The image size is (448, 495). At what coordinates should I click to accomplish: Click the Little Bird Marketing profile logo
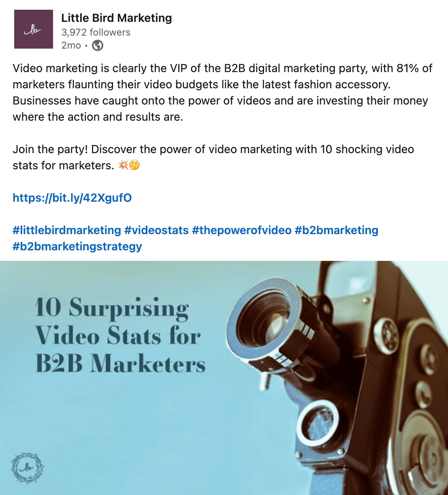click(x=34, y=29)
